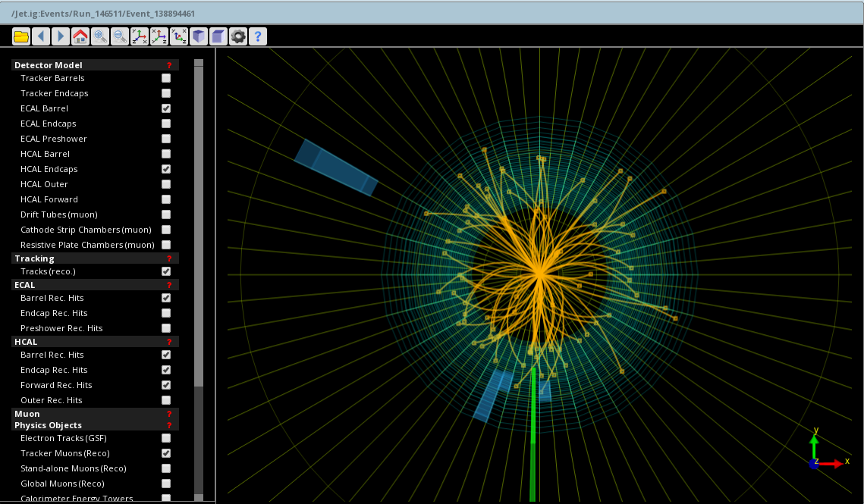Viewport: 864px width, 504px height.
Task: Switch to orthographic cube projection icon
Action: click(x=218, y=36)
